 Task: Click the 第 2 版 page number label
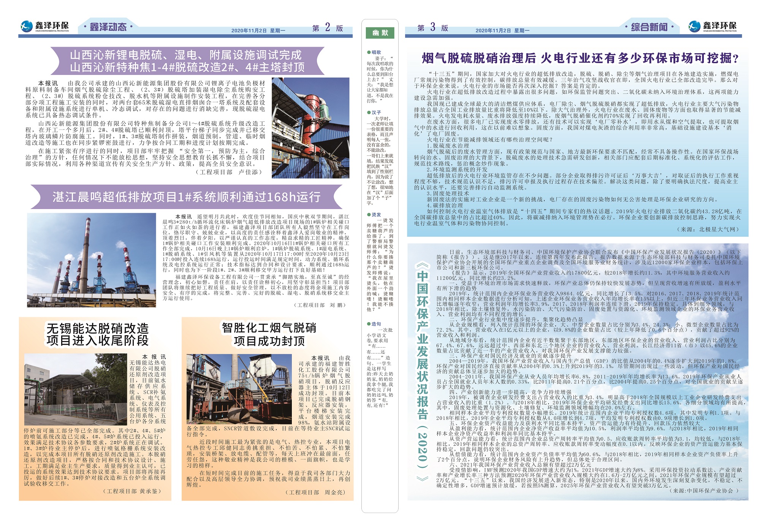(x=327, y=28)
